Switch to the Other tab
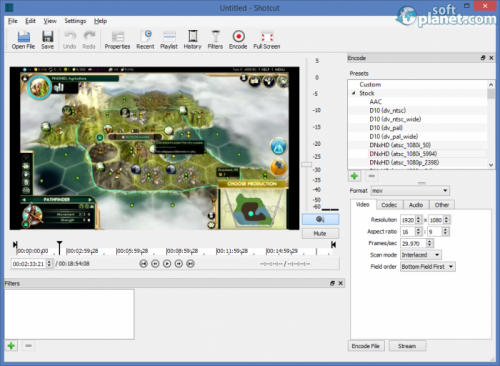The height and width of the screenshot is (366, 500). (442, 205)
